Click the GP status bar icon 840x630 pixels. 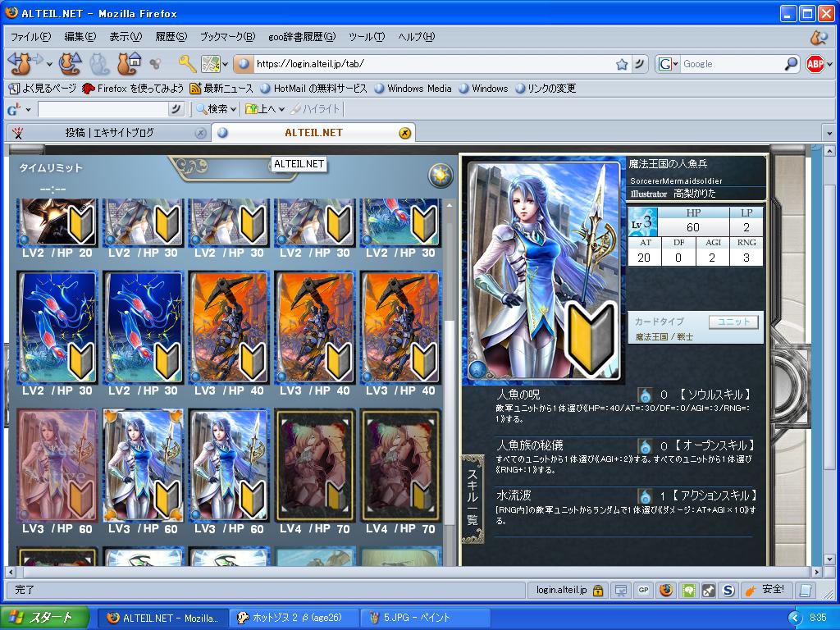(x=643, y=590)
